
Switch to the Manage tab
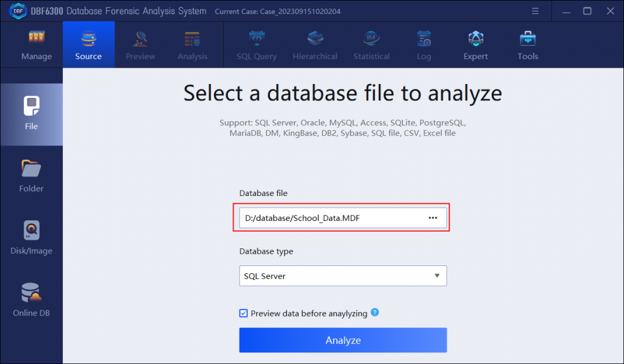[36, 44]
